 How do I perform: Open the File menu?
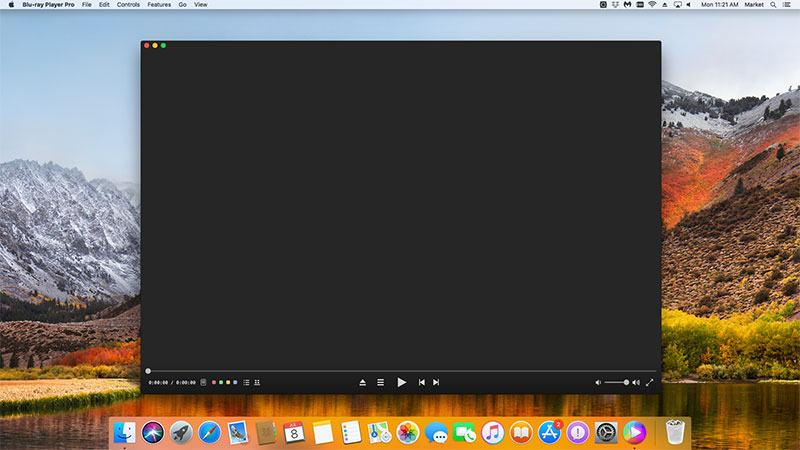point(86,5)
